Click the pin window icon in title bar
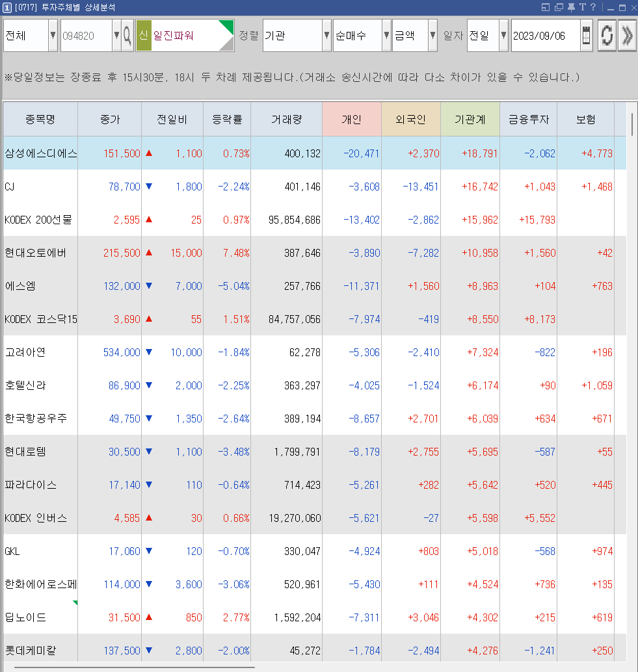This screenshot has height=672, width=638. coord(571,7)
